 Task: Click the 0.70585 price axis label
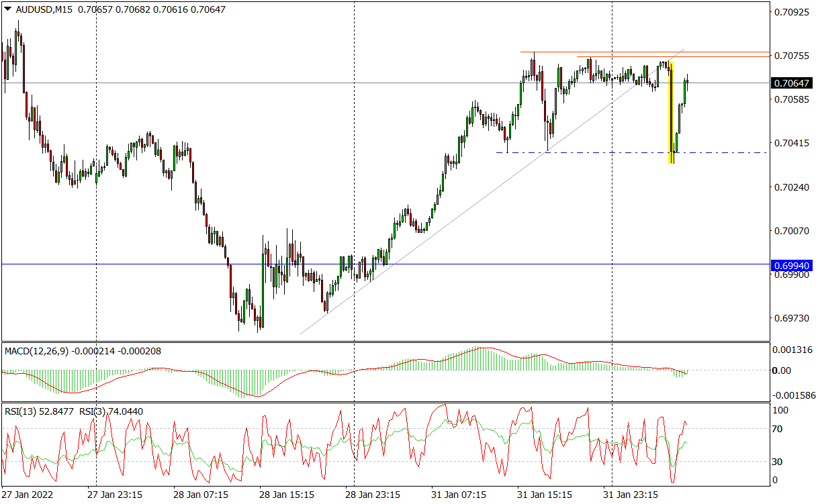791,99
